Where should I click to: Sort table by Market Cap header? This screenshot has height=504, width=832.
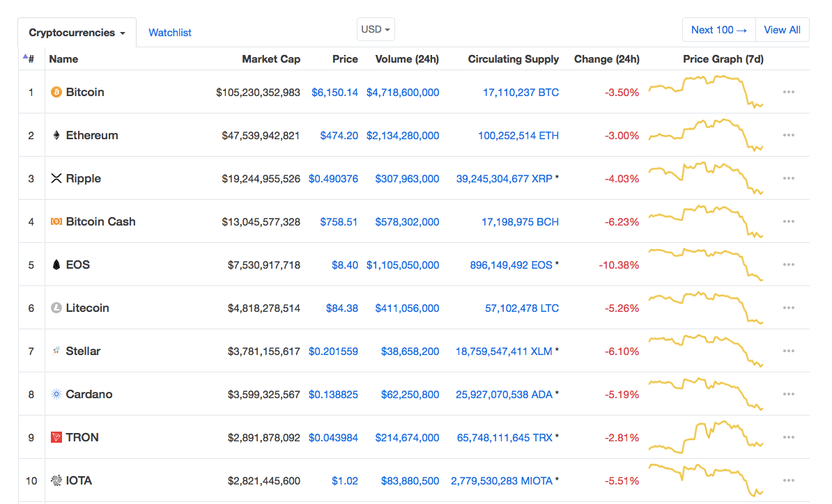click(x=271, y=59)
